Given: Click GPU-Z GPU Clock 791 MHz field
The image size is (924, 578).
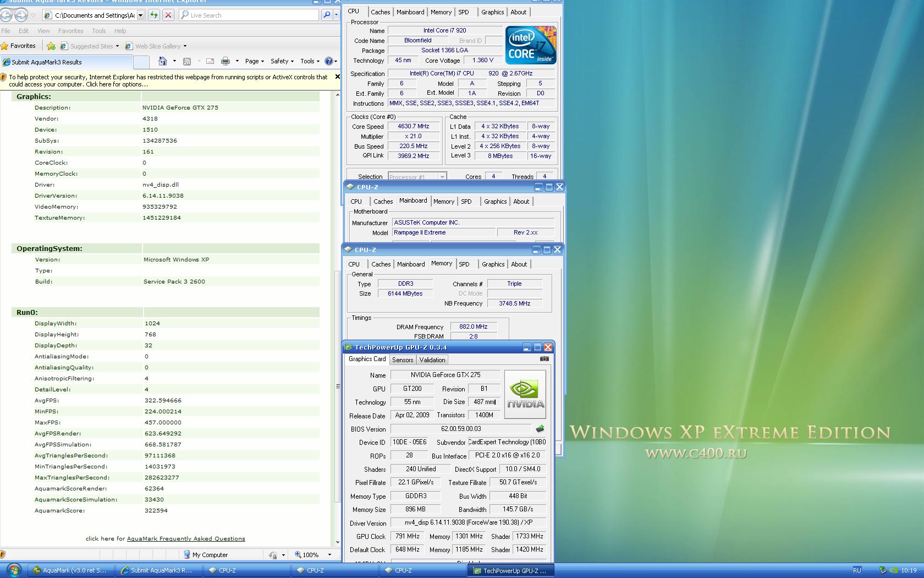Looking at the screenshot, I should pyautogui.click(x=407, y=536).
